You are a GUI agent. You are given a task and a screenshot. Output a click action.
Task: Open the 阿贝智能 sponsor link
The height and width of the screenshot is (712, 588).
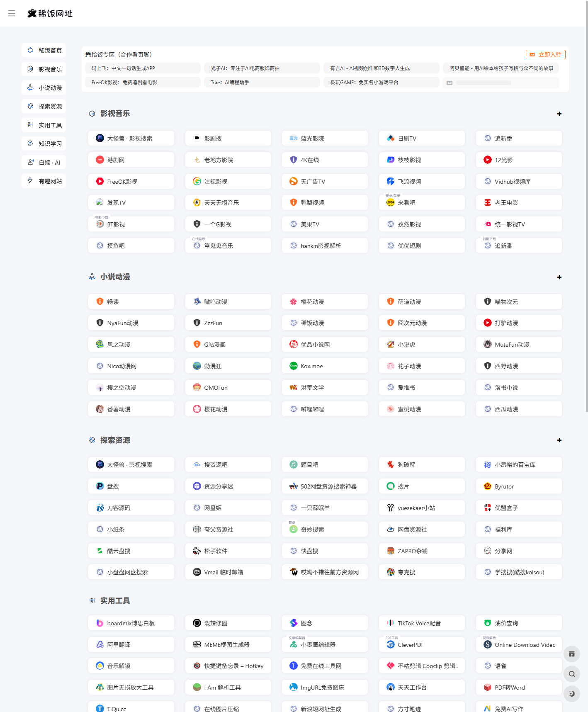tap(501, 68)
